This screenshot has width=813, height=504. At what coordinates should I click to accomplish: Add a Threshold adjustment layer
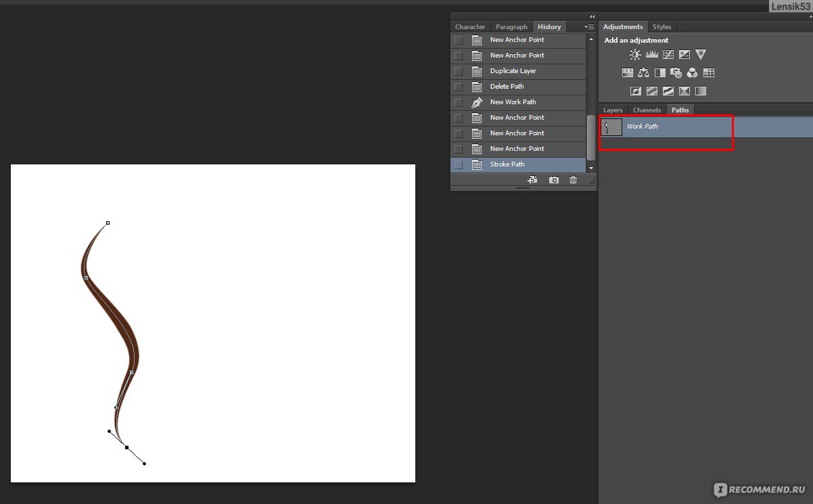point(668,91)
